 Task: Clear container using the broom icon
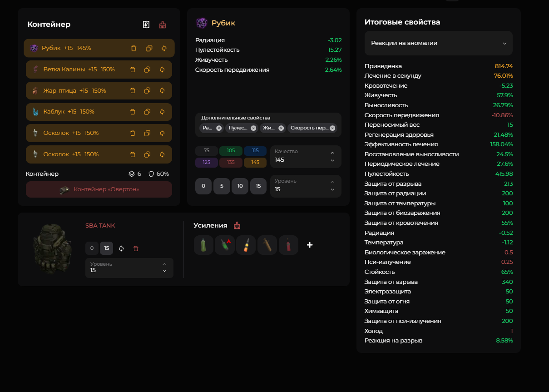coord(163,25)
